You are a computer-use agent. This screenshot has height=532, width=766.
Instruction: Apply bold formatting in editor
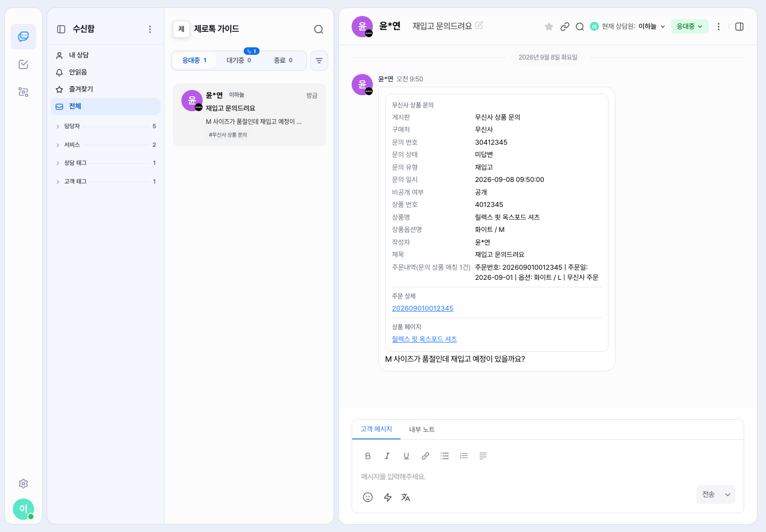click(368, 456)
